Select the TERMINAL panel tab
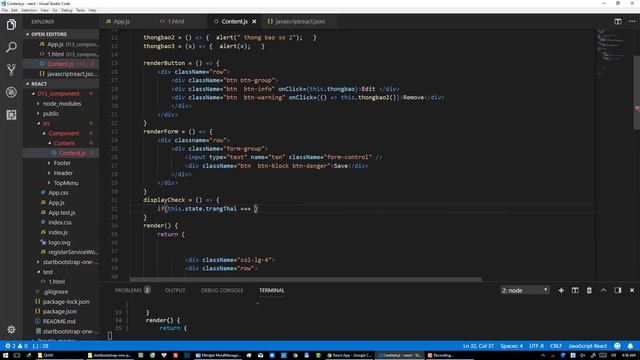Screen dimensions: 640x360 (x=271, y=290)
